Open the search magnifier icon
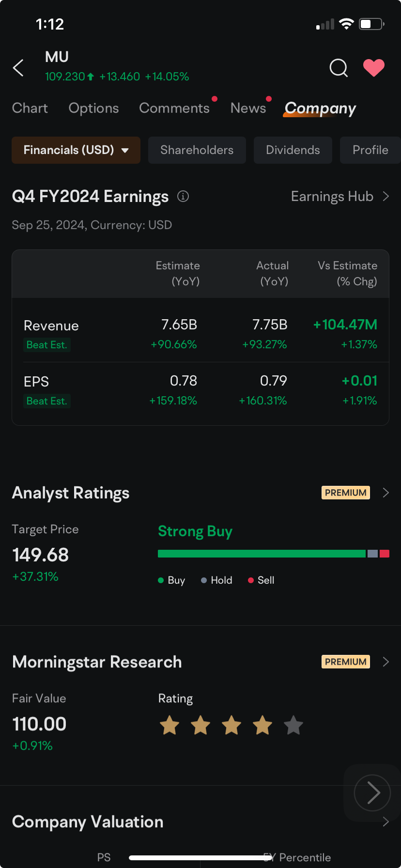Screen dimensions: 401x868 (339, 68)
